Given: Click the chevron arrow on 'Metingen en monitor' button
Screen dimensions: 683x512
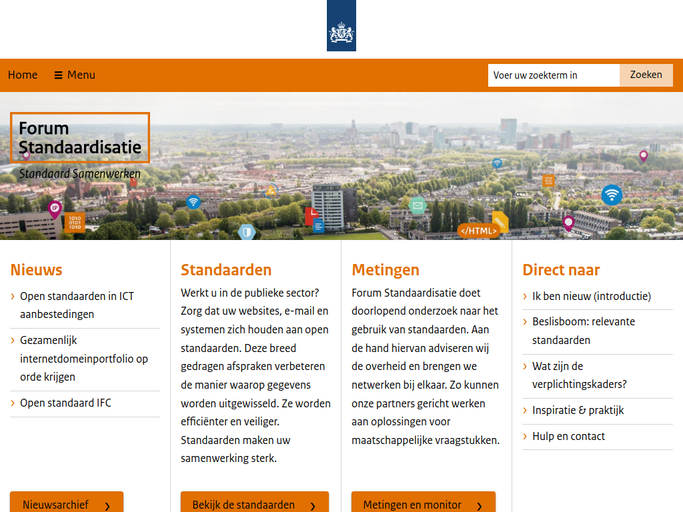Looking at the screenshot, I should pyautogui.click(x=480, y=506).
